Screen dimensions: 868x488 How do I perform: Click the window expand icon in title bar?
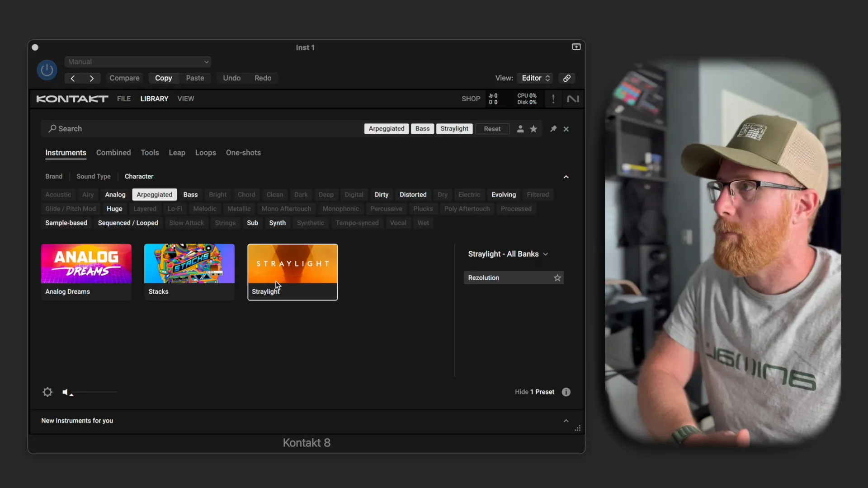576,47
